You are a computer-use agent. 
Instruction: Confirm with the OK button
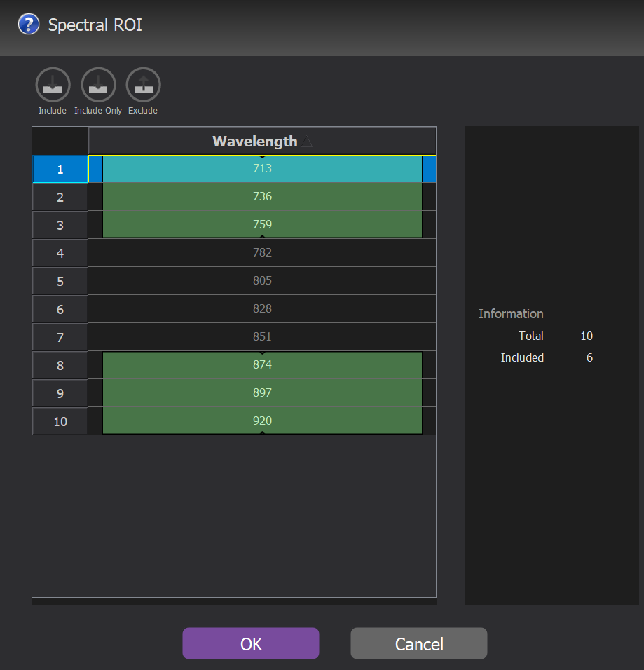click(251, 643)
